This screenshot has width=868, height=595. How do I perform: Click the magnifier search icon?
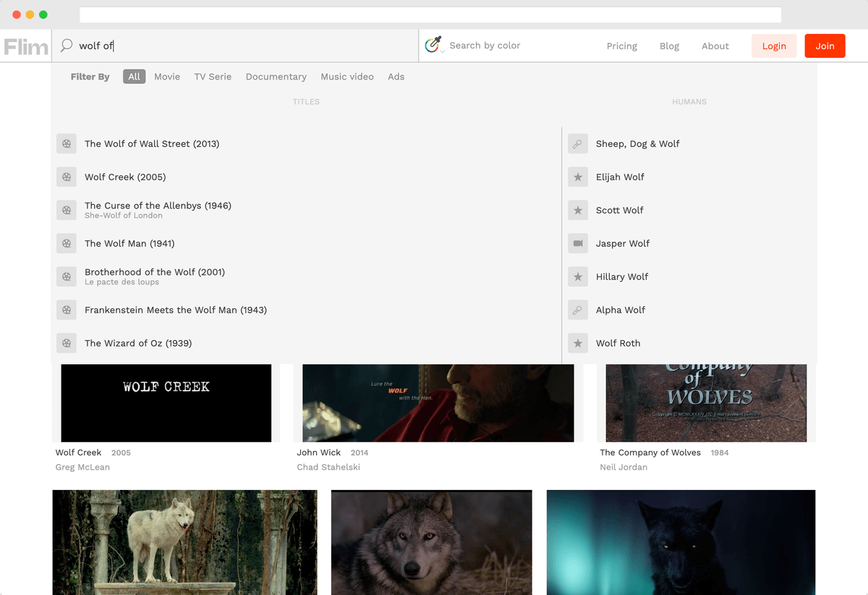coord(67,46)
